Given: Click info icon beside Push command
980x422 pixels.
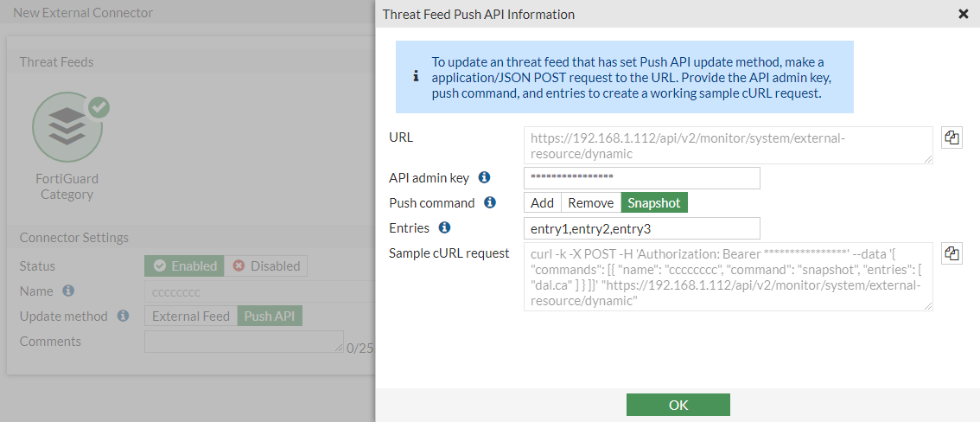Looking at the screenshot, I should (490, 202).
